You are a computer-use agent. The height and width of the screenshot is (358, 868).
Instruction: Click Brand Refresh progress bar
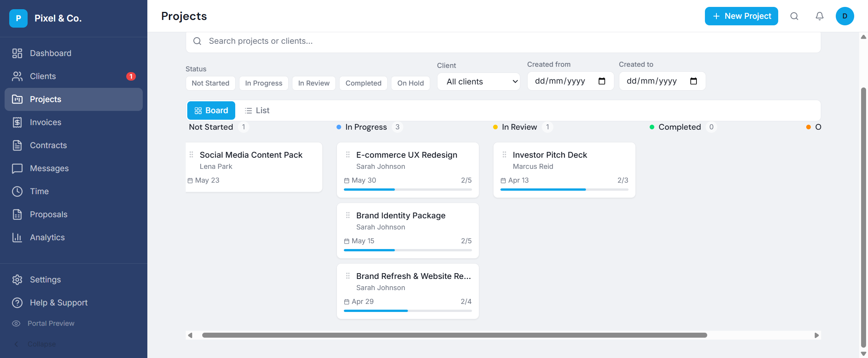coord(408,311)
